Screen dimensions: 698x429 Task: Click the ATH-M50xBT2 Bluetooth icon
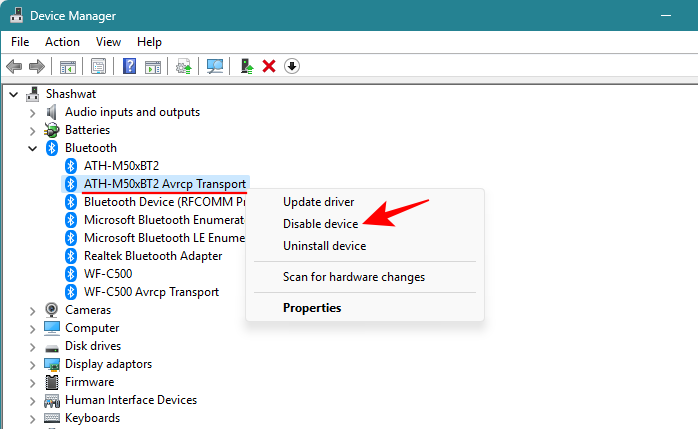coord(71,166)
